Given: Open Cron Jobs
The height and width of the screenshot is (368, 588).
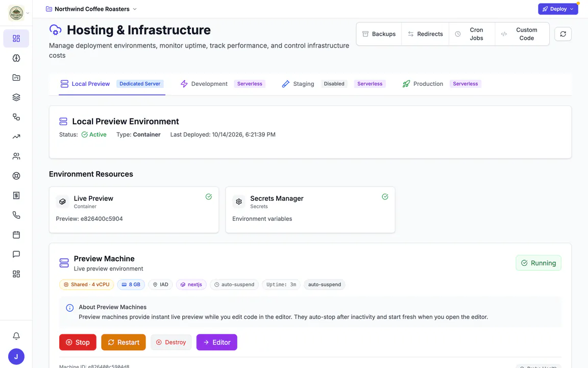Looking at the screenshot, I should (x=472, y=34).
